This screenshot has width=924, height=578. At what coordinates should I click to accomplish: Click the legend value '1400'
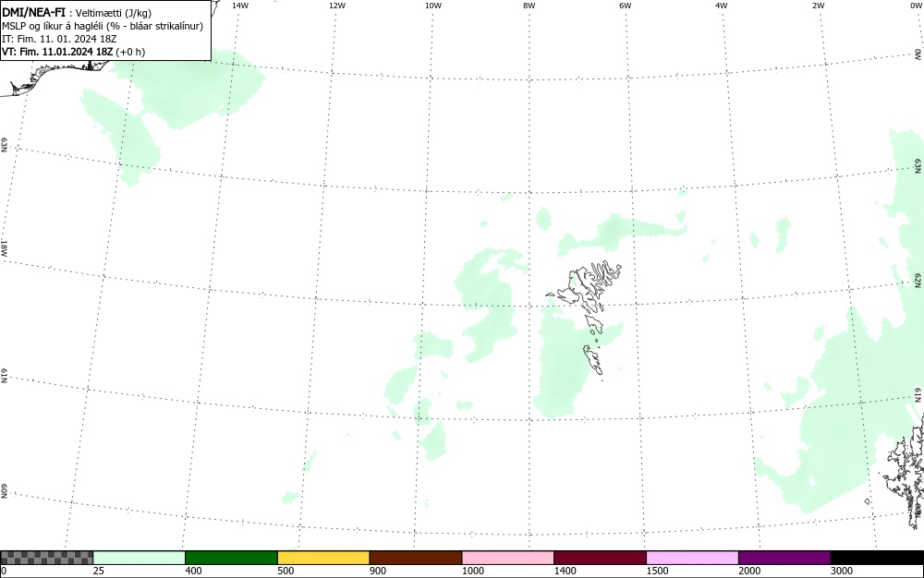pos(565,571)
